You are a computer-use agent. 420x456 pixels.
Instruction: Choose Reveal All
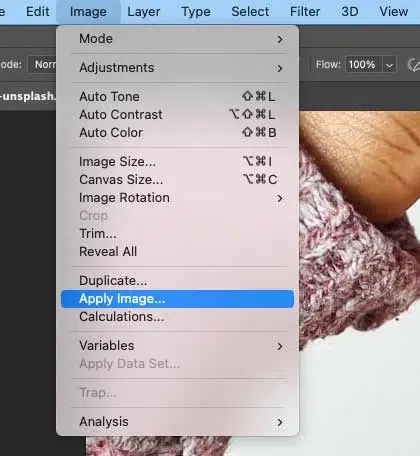178,252
